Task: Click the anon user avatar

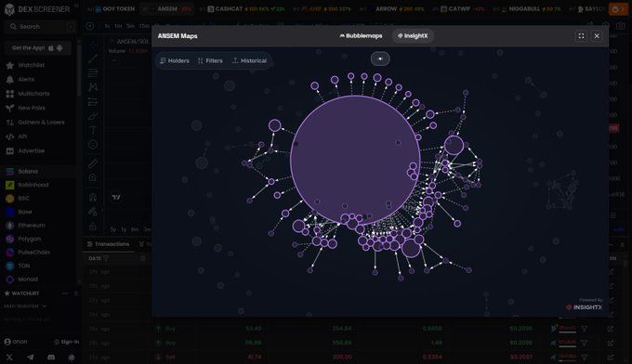Action: pyautogui.click(x=7, y=342)
